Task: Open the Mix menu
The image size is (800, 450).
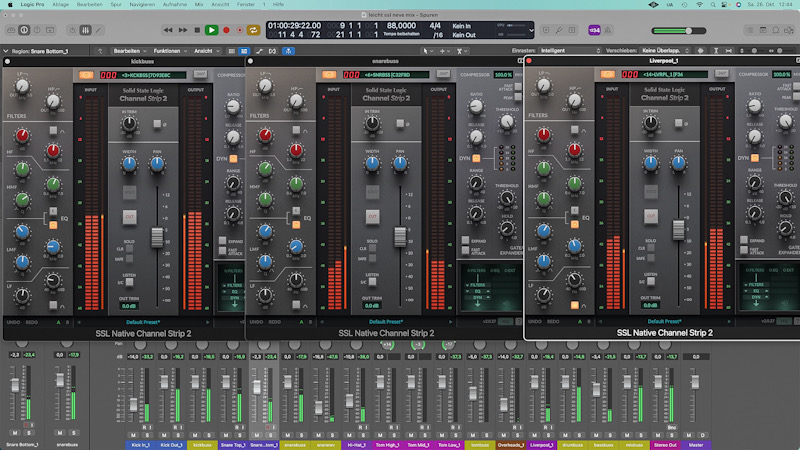Action: 199,4
